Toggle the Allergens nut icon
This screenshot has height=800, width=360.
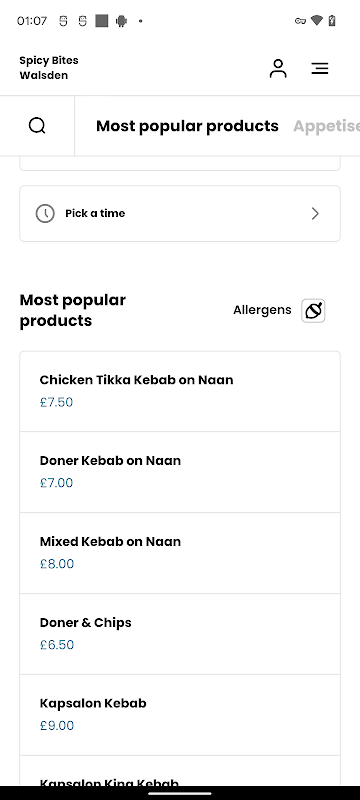pyautogui.click(x=313, y=310)
